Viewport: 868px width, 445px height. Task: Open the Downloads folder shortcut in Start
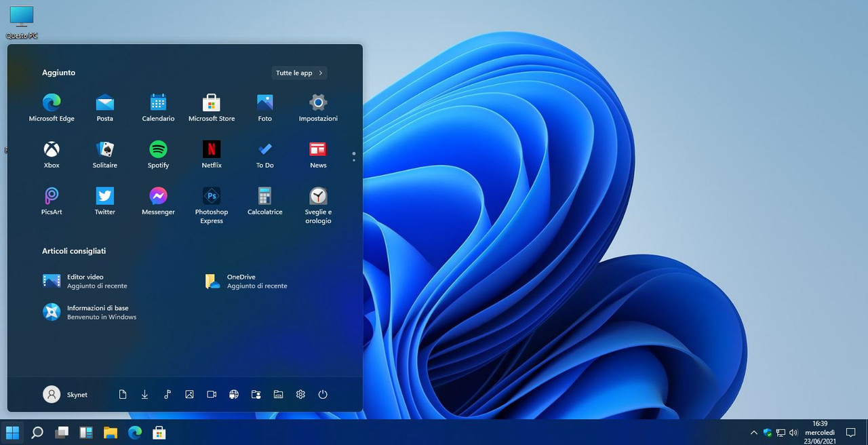[x=144, y=394]
